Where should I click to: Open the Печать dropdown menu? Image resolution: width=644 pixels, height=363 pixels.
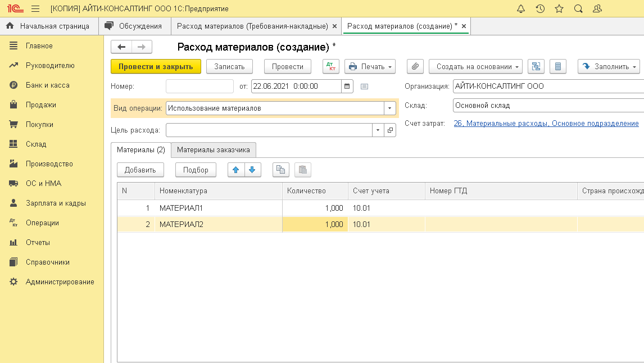tap(370, 66)
